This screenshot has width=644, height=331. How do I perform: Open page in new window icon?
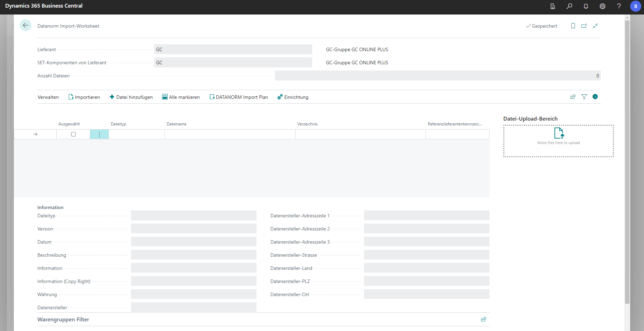coord(584,26)
